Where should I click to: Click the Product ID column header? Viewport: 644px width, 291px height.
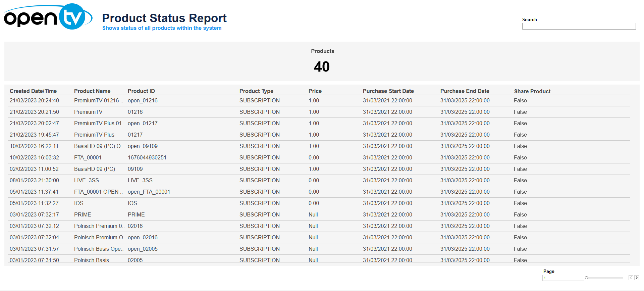coord(141,91)
